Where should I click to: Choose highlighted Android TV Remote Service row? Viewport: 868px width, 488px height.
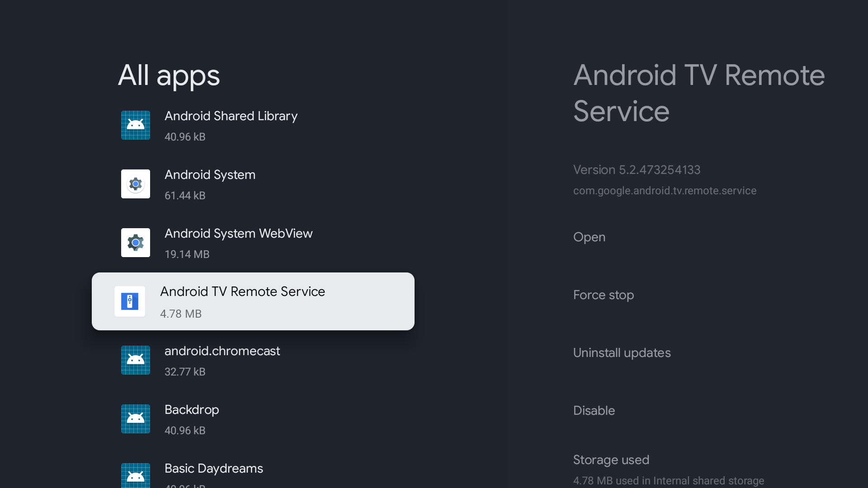[x=253, y=301]
